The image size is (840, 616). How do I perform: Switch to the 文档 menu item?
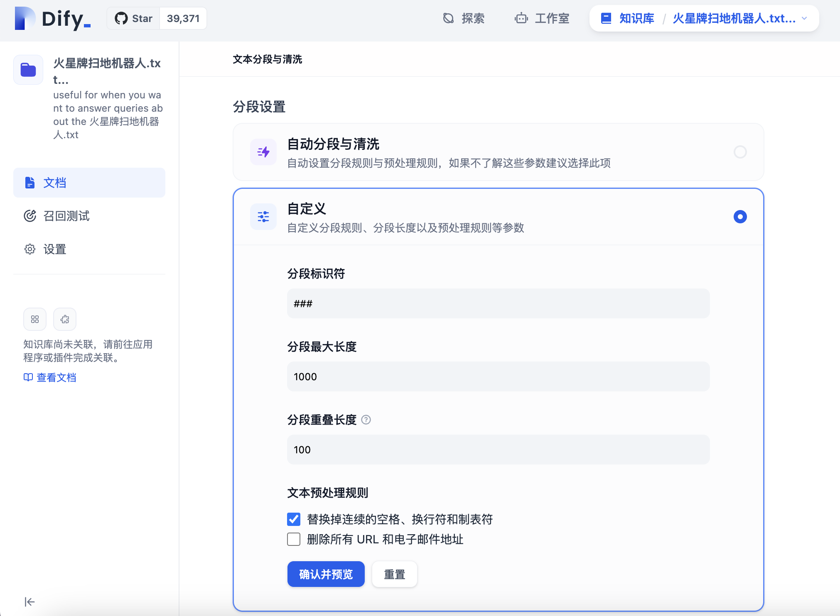(54, 183)
